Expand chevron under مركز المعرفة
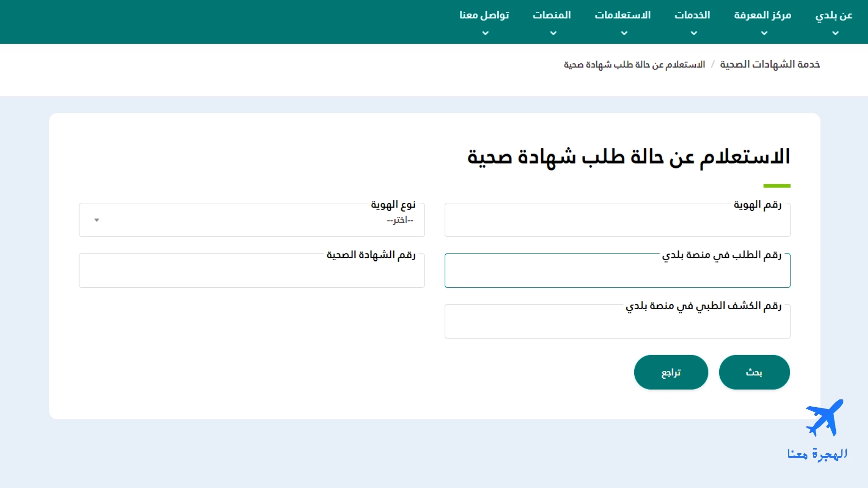 [764, 33]
